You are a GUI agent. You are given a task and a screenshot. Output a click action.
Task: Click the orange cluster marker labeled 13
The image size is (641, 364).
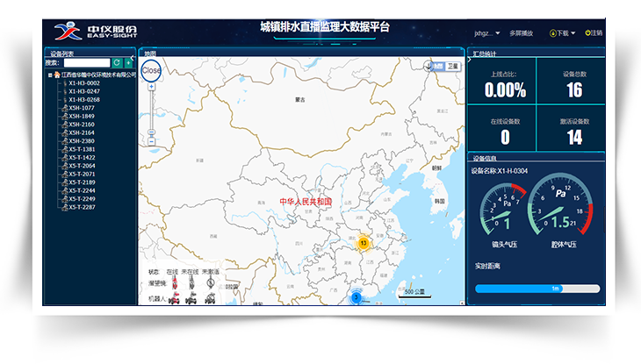click(363, 242)
